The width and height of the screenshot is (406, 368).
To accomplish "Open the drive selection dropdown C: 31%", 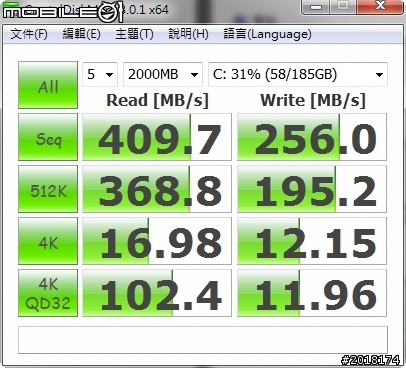I will coord(298,74).
